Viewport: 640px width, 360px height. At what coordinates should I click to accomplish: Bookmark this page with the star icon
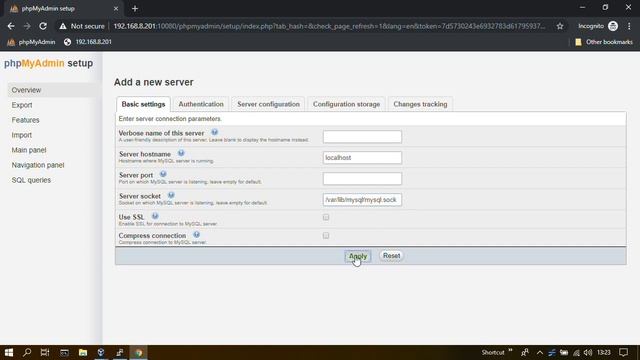click(x=560, y=26)
